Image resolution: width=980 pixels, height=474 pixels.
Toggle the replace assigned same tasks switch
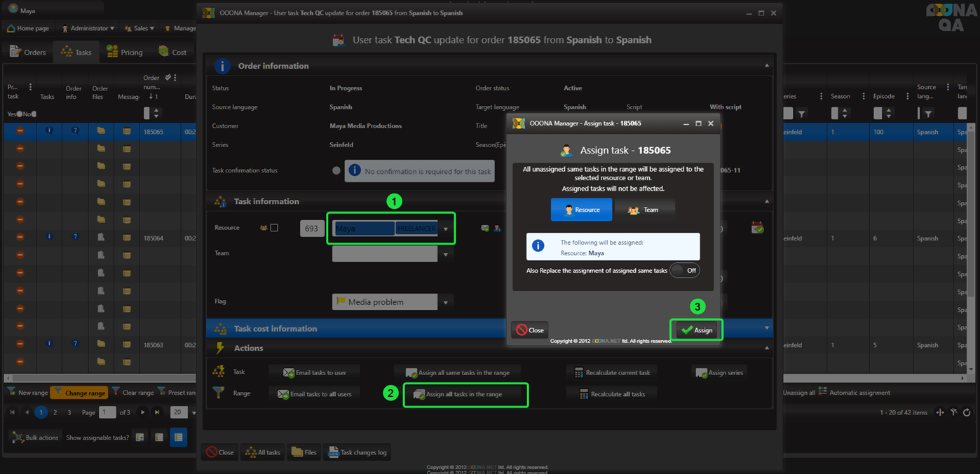pyautogui.click(x=684, y=271)
